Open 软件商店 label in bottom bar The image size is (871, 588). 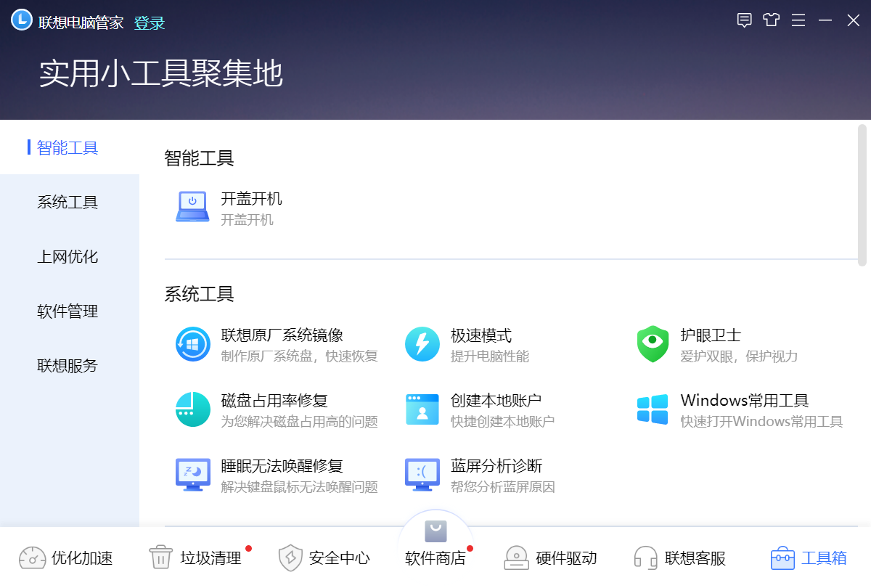coord(435,558)
